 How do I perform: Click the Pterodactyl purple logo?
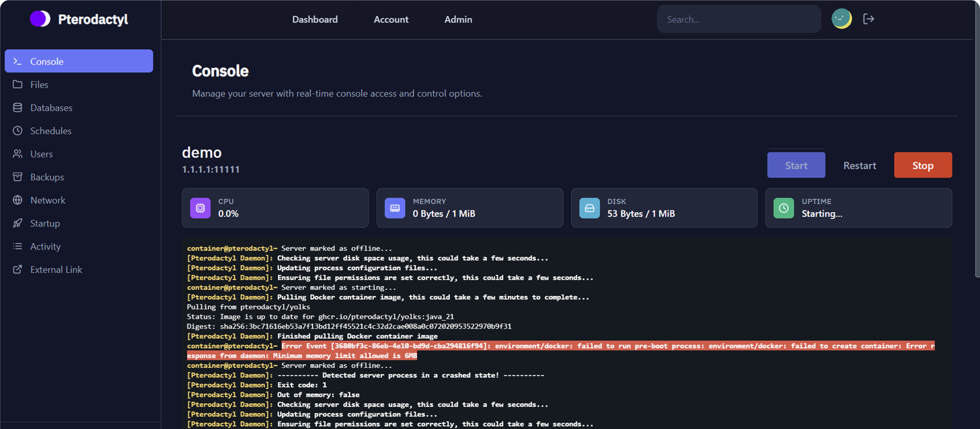(40, 19)
